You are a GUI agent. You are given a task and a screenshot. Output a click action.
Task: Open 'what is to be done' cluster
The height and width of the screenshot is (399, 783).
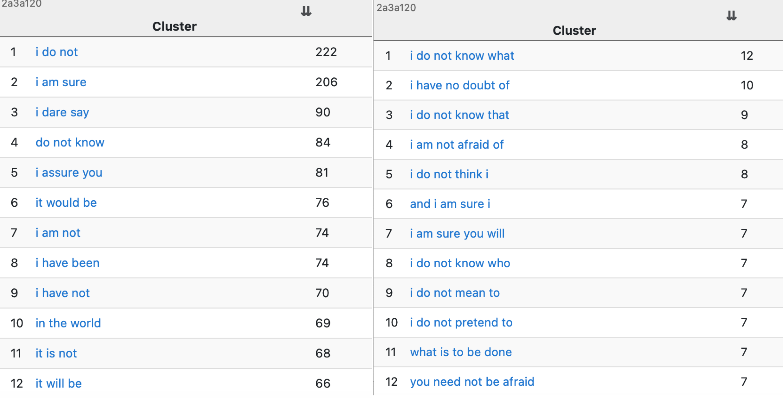460,352
